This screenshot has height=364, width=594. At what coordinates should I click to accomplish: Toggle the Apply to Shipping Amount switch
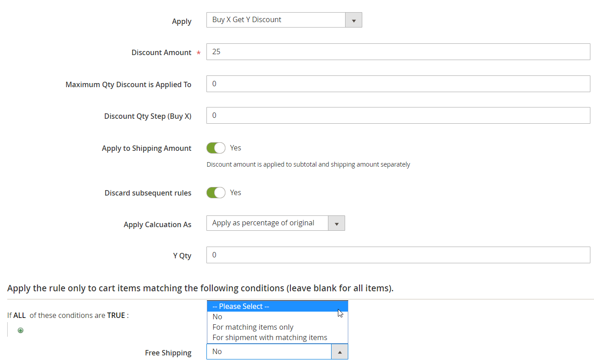coord(216,148)
